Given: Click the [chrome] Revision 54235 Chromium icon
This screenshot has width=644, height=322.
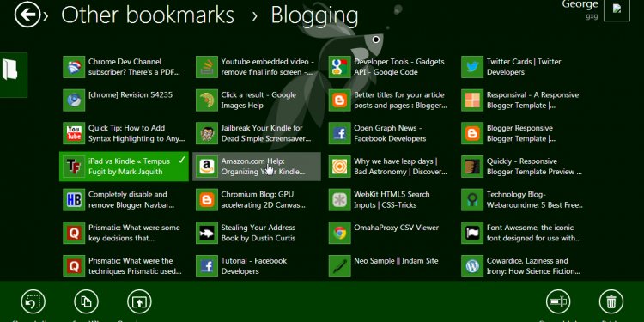Looking at the screenshot, I should pos(74,100).
